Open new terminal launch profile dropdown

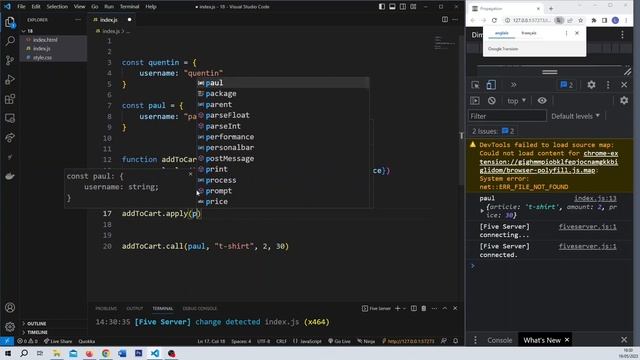pyautogui.click(x=404, y=308)
